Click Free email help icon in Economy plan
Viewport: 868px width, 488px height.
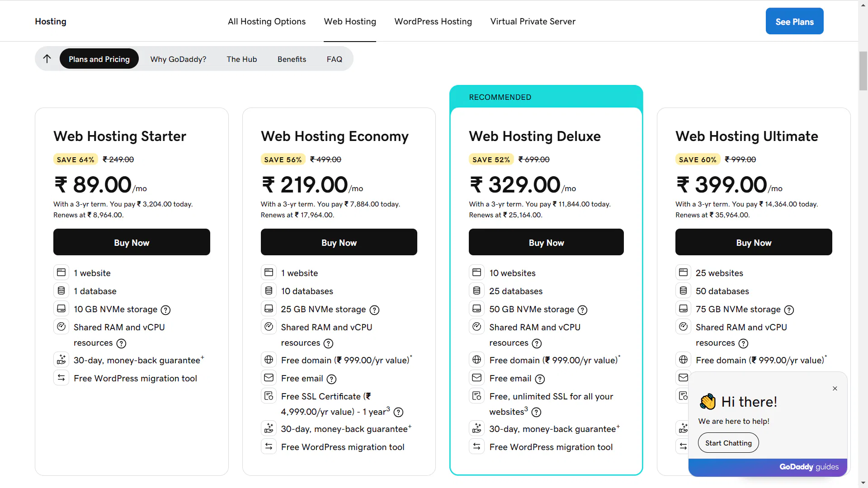click(x=331, y=379)
